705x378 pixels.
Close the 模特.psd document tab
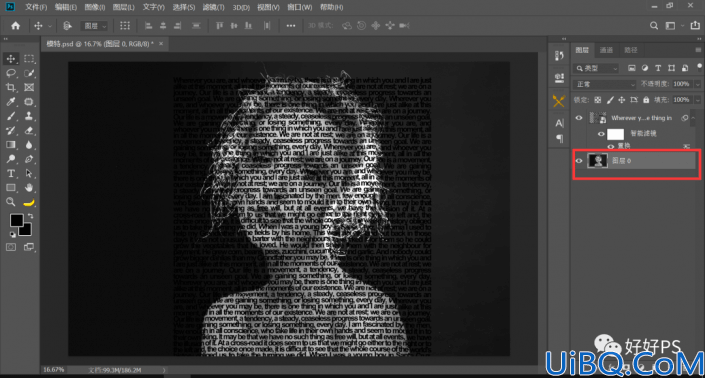[161, 44]
